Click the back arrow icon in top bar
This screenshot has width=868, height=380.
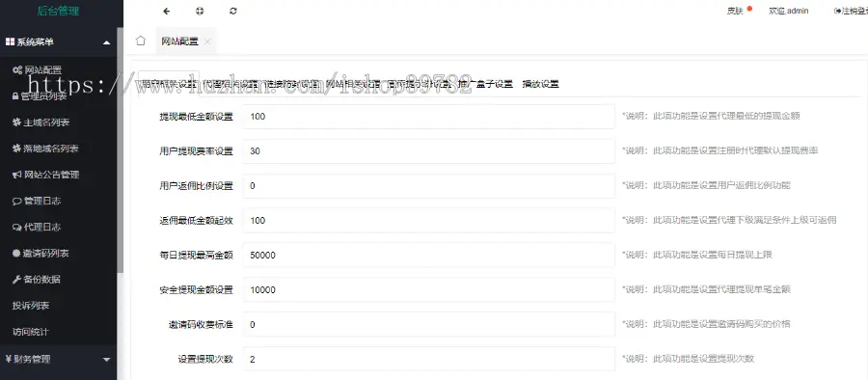coord(167,11)
